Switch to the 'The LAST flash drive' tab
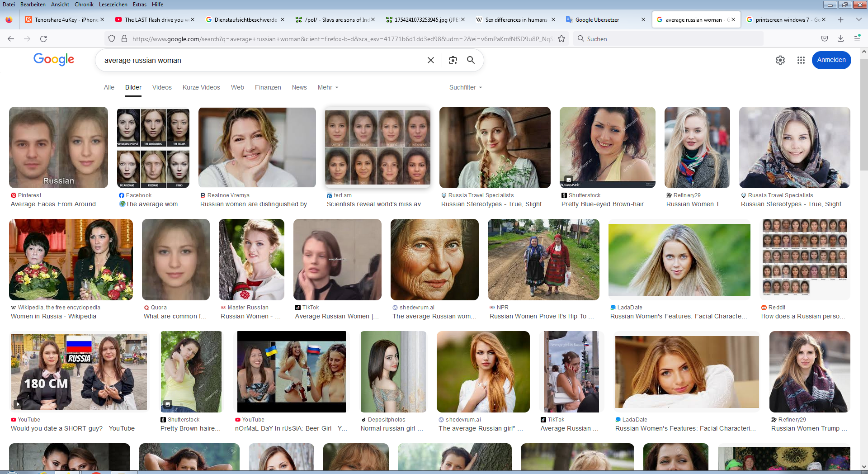 (x=154, y=19)
